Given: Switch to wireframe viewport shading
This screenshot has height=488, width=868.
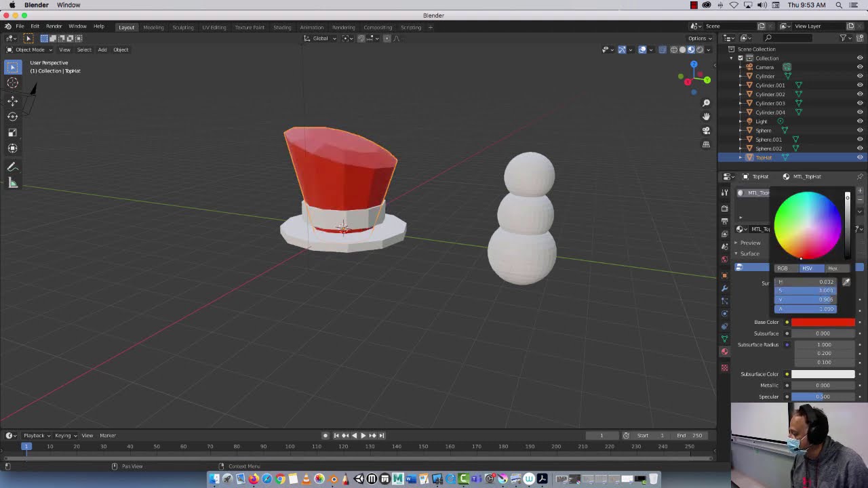Looking at the screenshot, I should (674, 49).
